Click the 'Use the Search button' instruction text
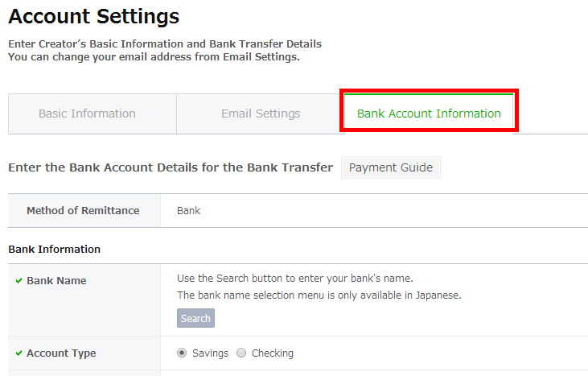Screen dimensions: 588x376 click(x=295, y=279)
